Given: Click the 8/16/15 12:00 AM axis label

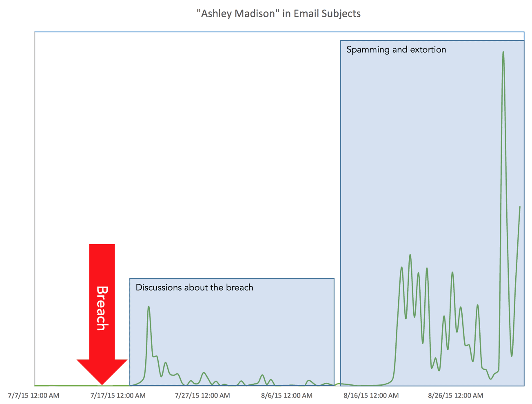Looking at the screenshot, I should pyautogui.click(x=371, y=395).
